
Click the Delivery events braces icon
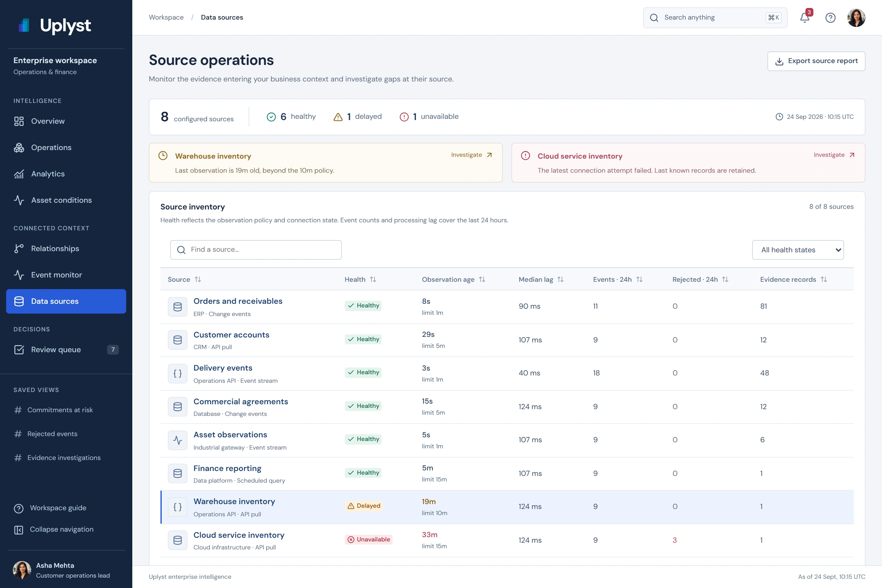(177, 374)
